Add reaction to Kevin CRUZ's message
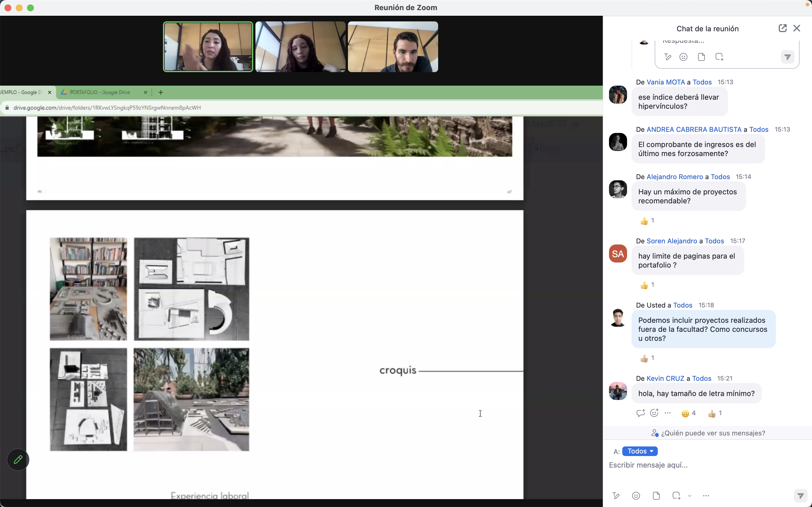Screen dimensions: 812x507 coord(654,413)
